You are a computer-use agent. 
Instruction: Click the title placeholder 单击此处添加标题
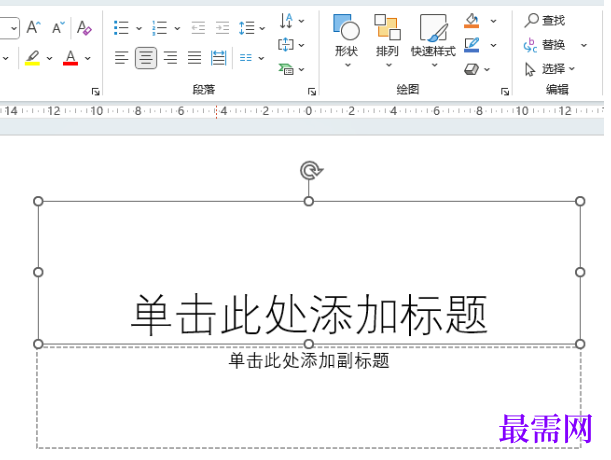tap(309, 315)
